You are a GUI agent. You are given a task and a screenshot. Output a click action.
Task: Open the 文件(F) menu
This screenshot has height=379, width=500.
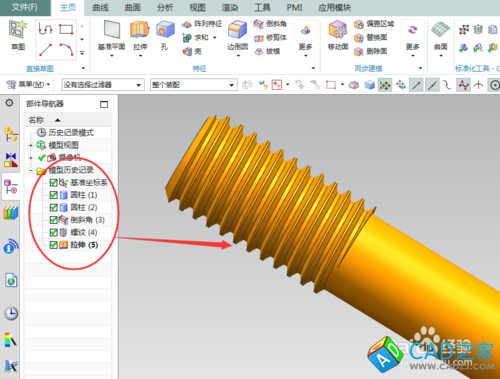tap(25, 7)
